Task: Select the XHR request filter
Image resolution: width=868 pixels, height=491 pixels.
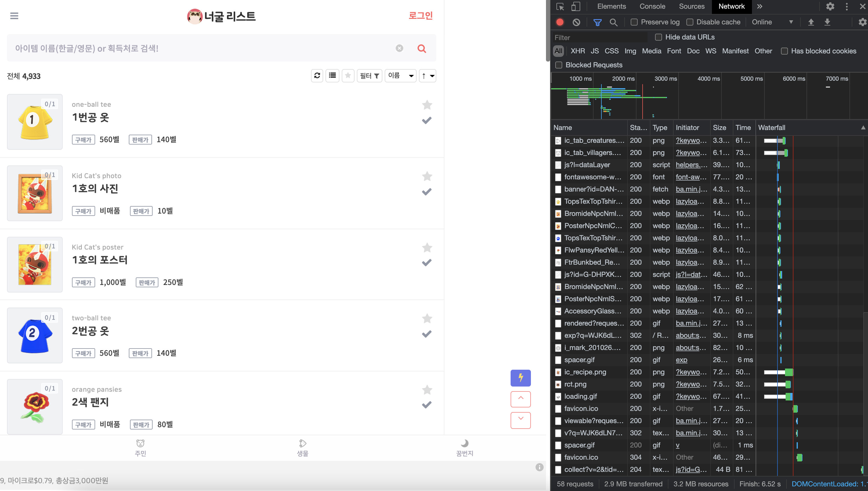Action: (577, 51)
